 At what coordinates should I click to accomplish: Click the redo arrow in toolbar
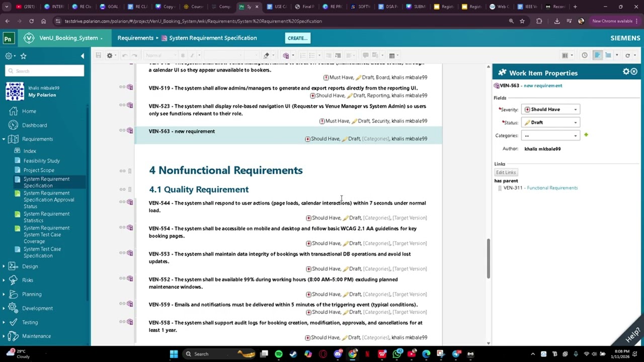point(134,55)
